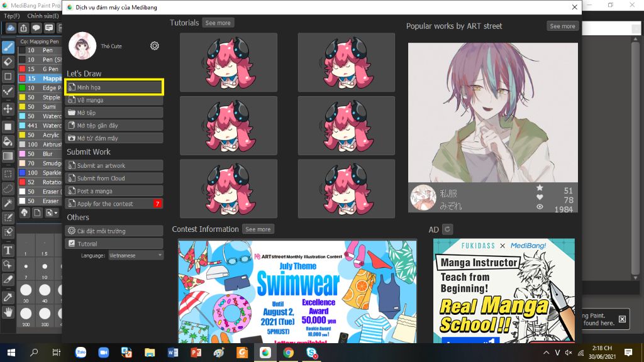Select the Sumi brush row
644x362 pixels.
40,107
